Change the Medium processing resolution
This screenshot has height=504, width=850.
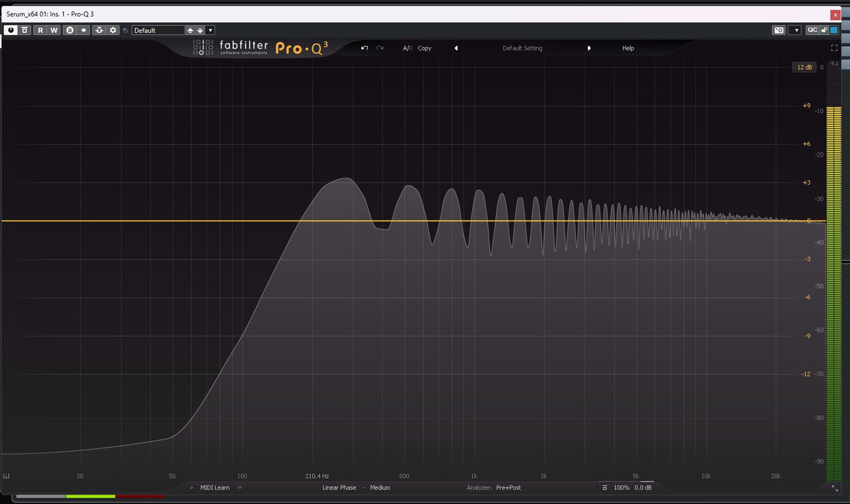[x=381, y=488]
